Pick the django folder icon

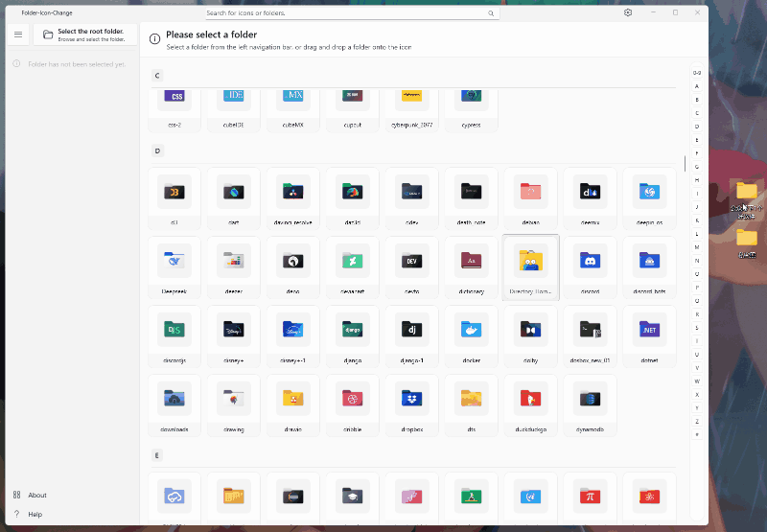pos(352,336)
